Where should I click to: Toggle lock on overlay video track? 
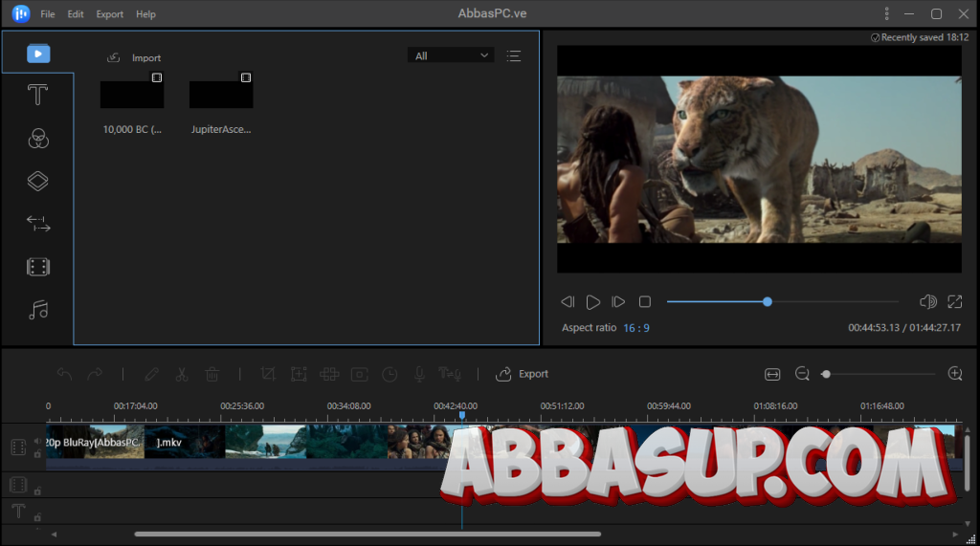coord(37,491)
